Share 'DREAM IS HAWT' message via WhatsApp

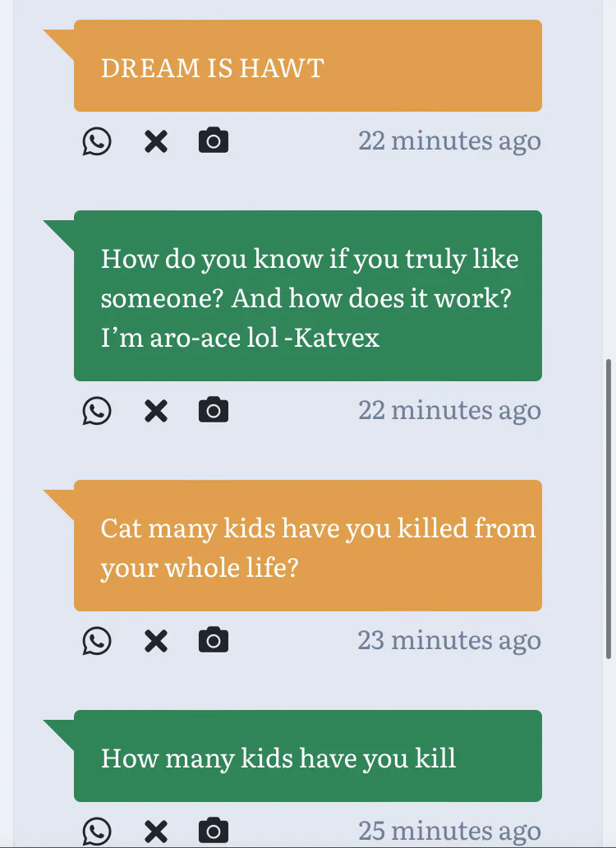(x=97, y=141)
